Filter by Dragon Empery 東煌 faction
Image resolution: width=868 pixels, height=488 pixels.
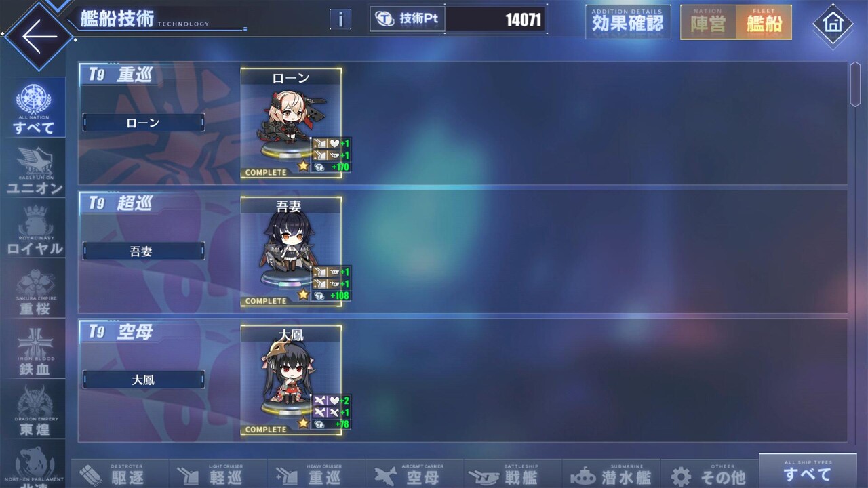pos(34,410)
